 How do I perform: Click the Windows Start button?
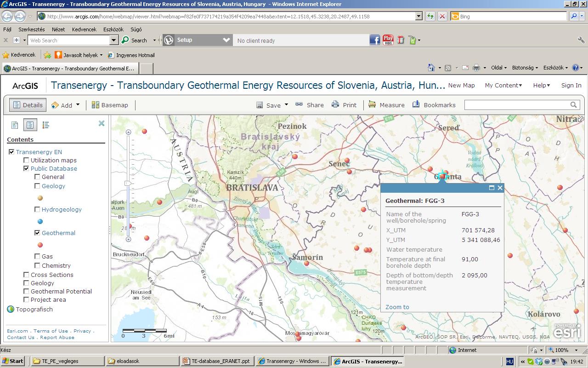pyautogui.click(x=13, y=361)
